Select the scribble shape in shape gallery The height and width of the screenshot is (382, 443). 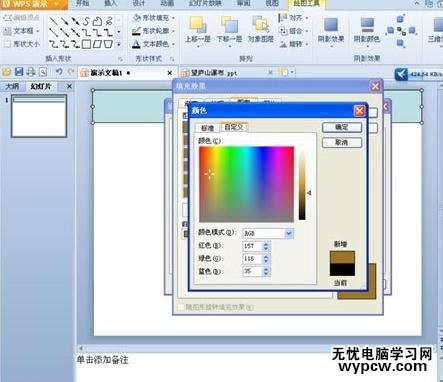[x=109, y=22]
